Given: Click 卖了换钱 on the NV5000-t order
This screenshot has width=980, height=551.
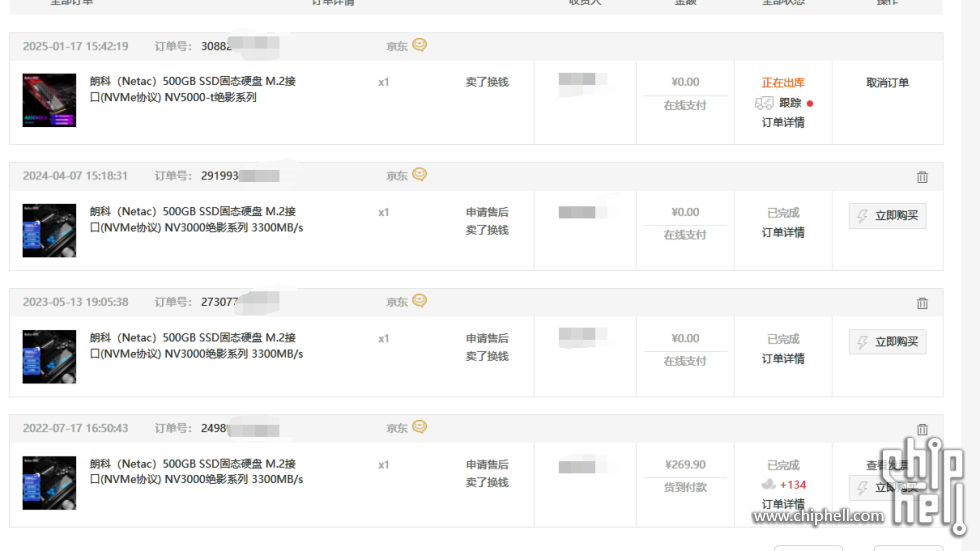Looking at the screenshot, I should click(487, 82).
